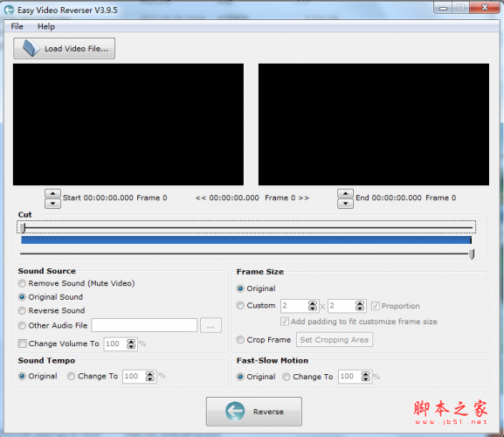Decrease Start frame with down arrow
Image resolution: width=504 pixels, height=437 pixels.
click(x=52, y=204)
